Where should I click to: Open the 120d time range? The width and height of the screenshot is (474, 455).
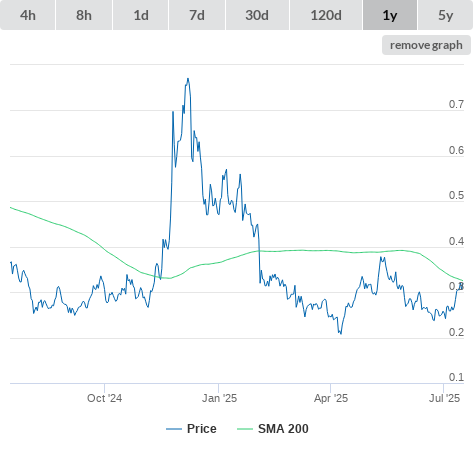pos(326,15)
